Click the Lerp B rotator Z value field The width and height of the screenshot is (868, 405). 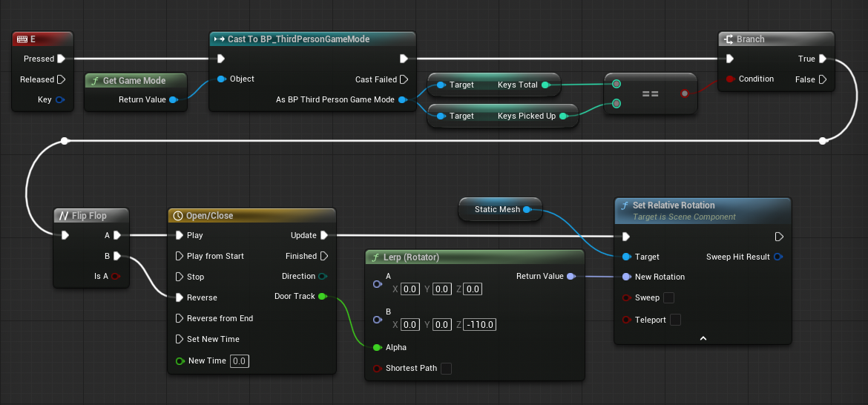(x=479, y=324)
